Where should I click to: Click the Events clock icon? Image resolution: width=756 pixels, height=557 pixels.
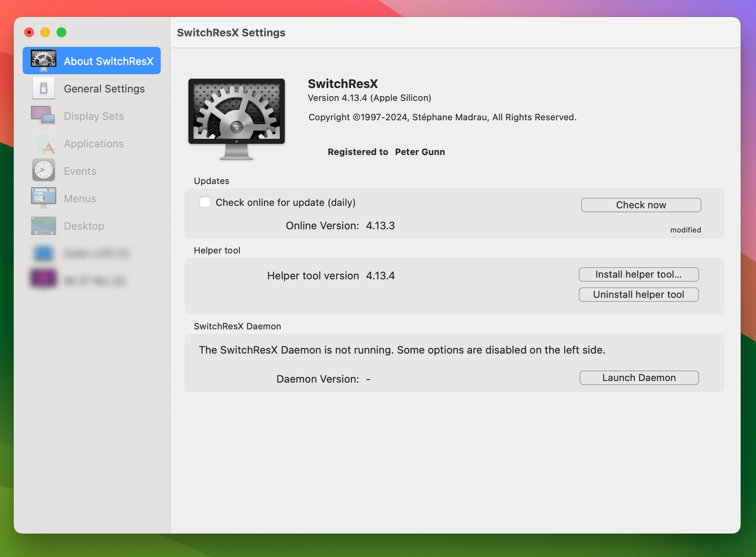coord(44,170)
